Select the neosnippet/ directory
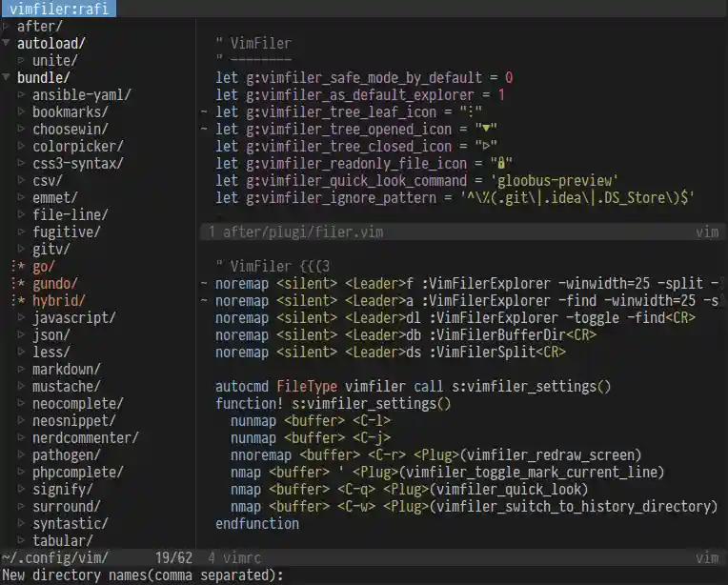The image size is (728, 585). click(x=74, y=420)
